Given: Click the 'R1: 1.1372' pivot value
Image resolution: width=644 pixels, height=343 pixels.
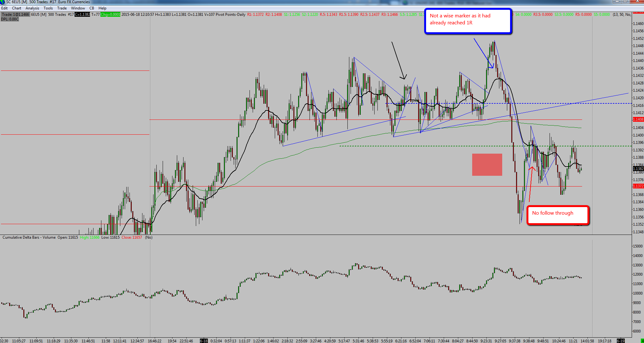Looking at the screenshot, I should click(256, 15).
